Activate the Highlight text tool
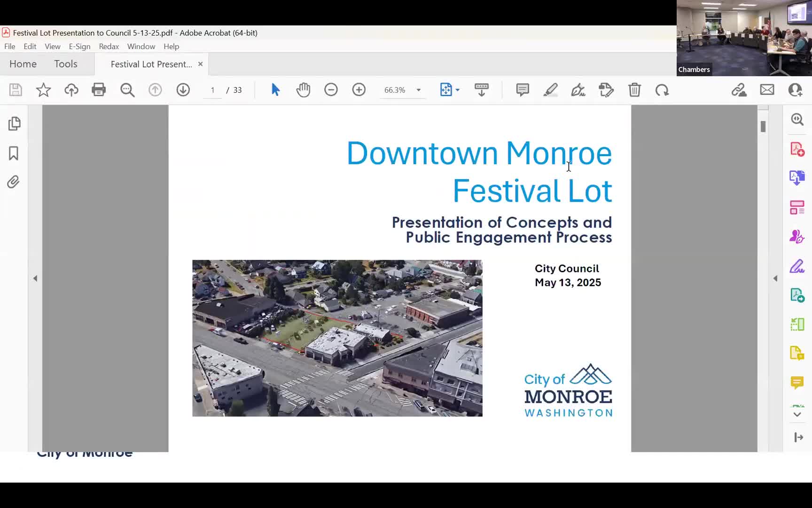The height and width of the screenshot is (508, 812). (550, 90)
